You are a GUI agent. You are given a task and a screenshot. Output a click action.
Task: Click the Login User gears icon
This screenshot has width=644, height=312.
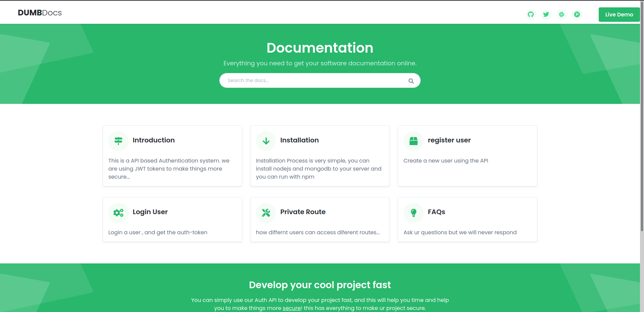click(x=118, y=213)
